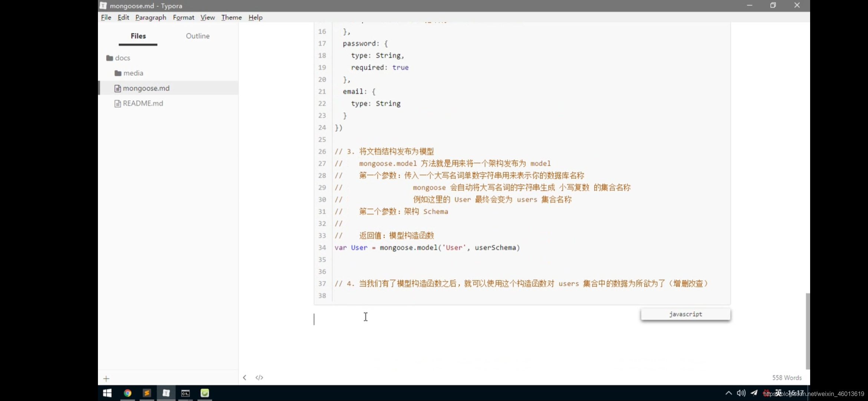Click the javascript language selector
Image resolution: width=868 pixels, height=401 pixels.
click(x=685, y=314)
